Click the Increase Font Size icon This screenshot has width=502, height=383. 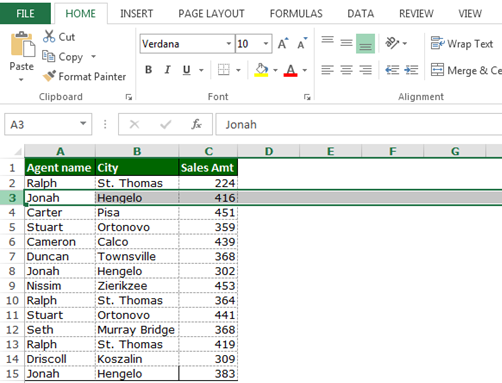click(283, 43)
